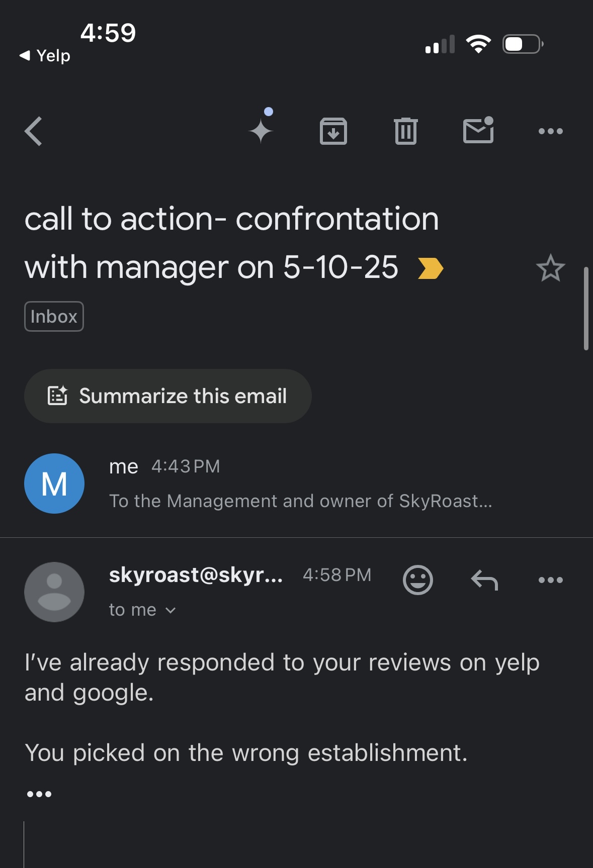The width and height of the screenshot is (593, 868).
Task: Reply to the skyroast message
Action: tap(484, 580)
